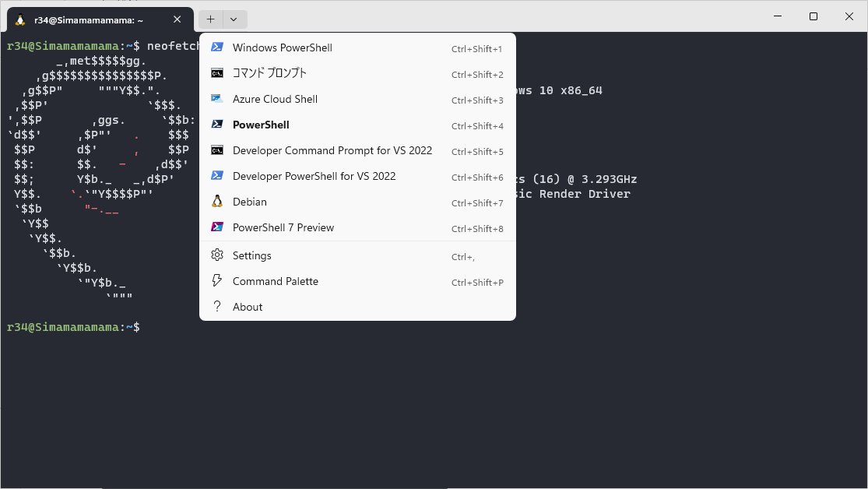Close the r34@Simamamamama tab
The height and width of the screenshot is (489, 868).
coord(177,19)
